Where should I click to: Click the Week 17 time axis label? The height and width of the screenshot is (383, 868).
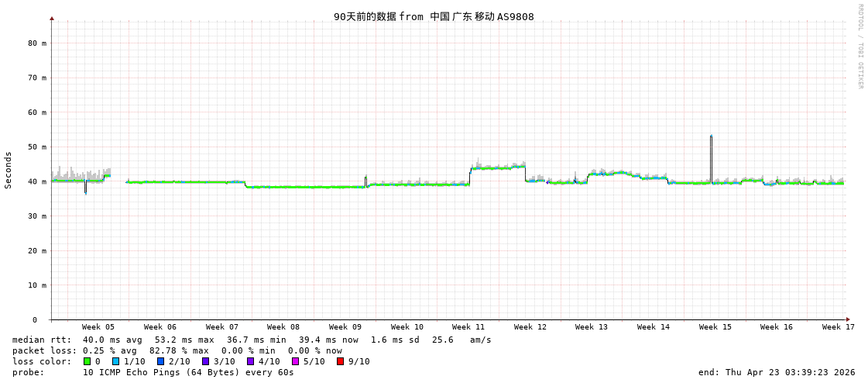[x=838, y=327]
